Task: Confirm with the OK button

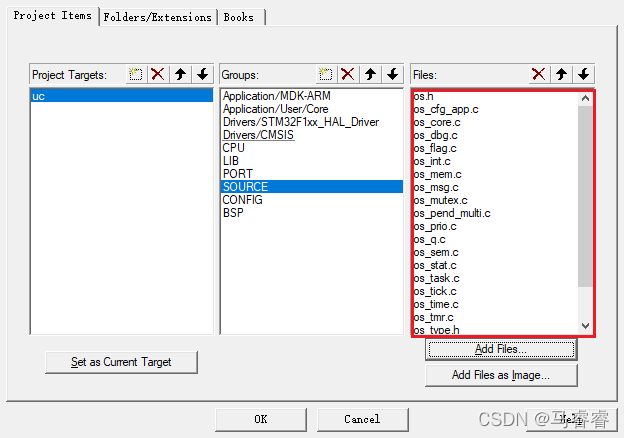Action: (x=261, y=419)
